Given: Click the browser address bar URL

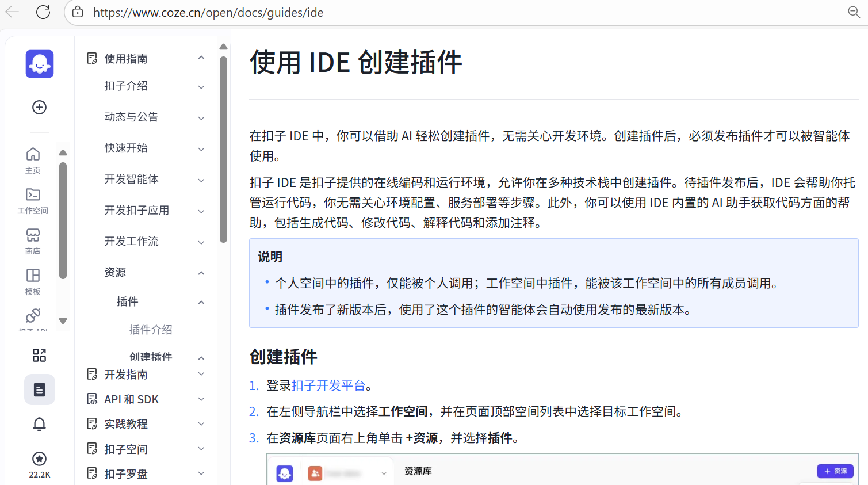Looking at the screenshot, I should point(208,12).
